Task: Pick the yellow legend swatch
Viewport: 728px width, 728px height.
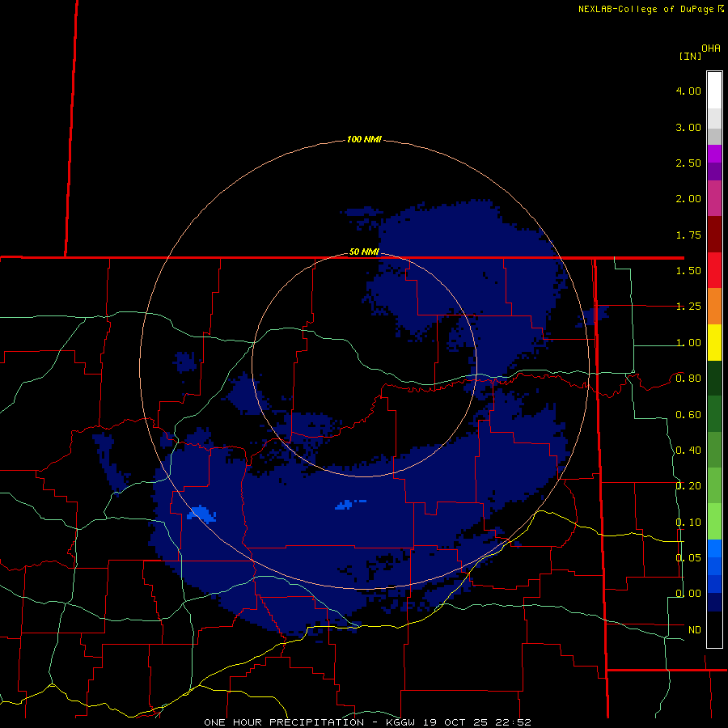Action: point(714,342)
